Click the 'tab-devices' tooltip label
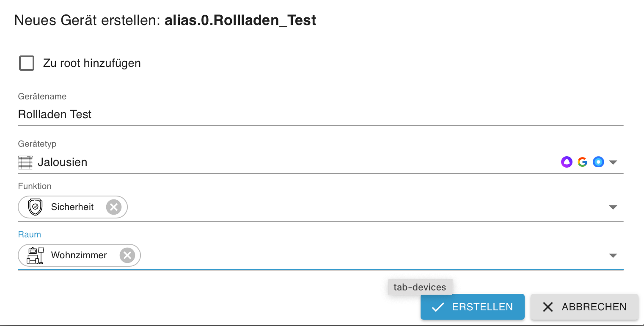This screenshot has height=326, width=644. click(x=420, y=287)
